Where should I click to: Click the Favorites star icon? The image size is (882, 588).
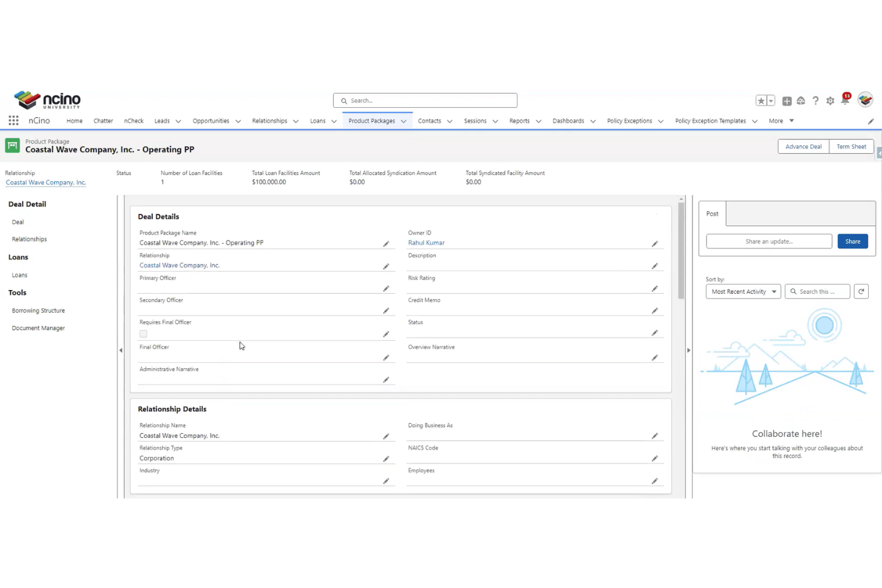click(761, 101)
